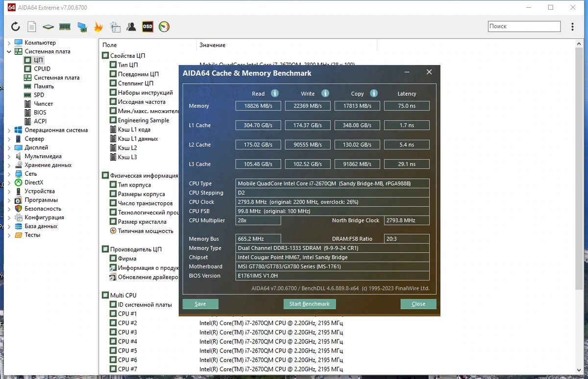The image size is (588, 379).
Task: Click the CPU Multiplier 28x field
Action: [x=258, y=220]
